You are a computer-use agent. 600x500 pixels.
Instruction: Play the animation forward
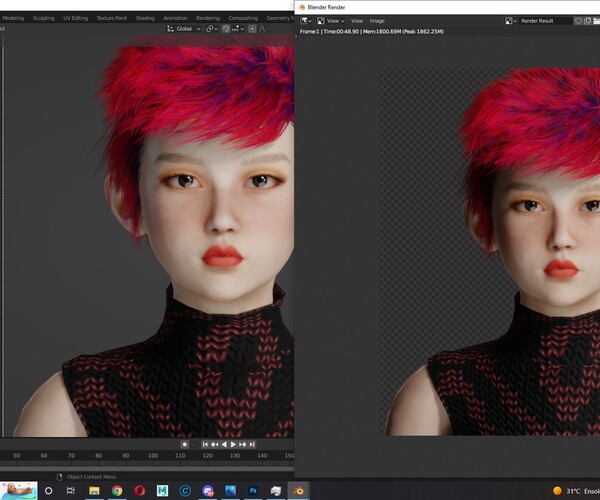[233, 444]
